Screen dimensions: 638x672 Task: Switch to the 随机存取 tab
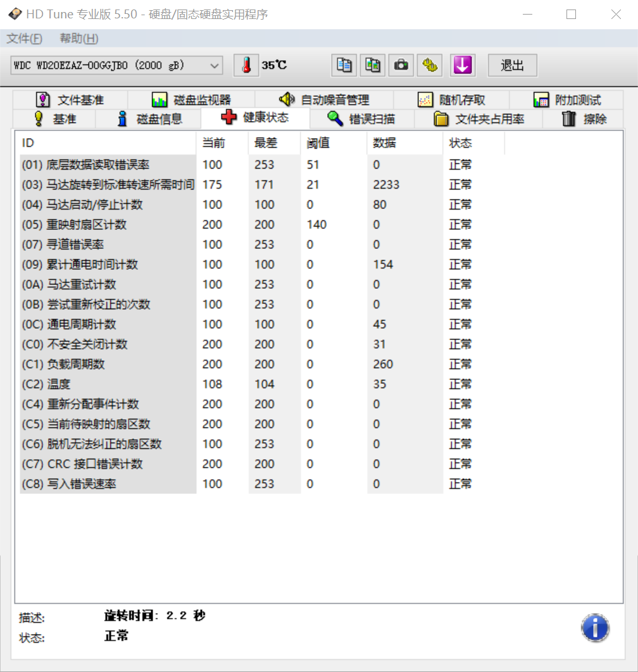(x=451, y=100)
